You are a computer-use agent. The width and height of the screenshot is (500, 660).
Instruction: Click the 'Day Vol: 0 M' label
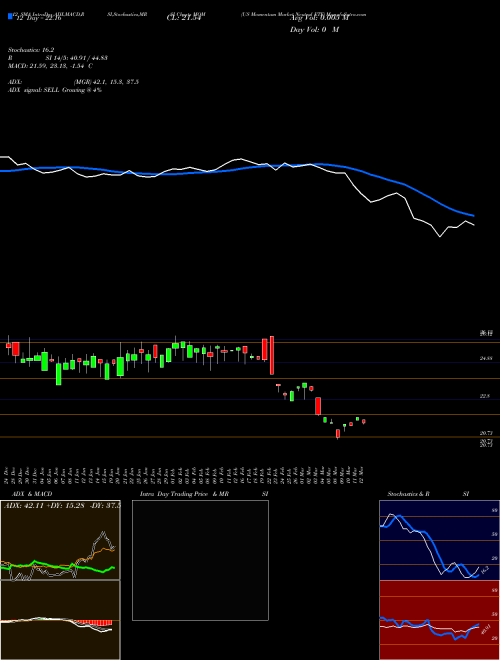(x=314, y=30)
